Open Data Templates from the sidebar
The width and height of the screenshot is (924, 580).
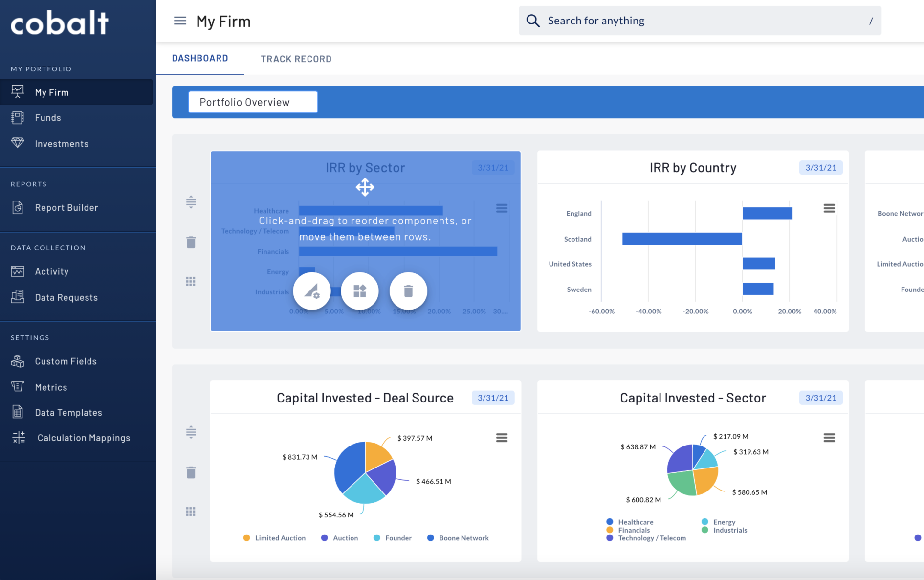coord(68,412)
